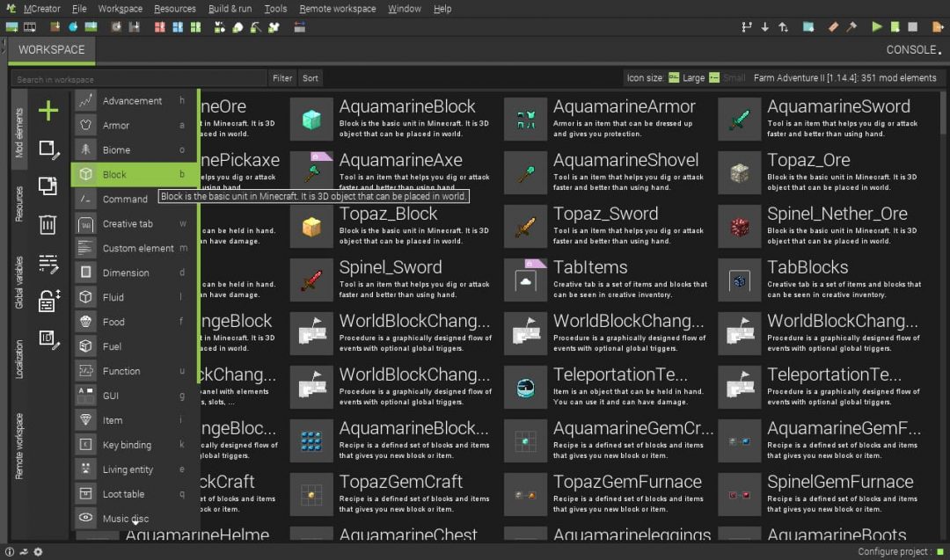Image resolution: width=950 pixels, height=560 pixels.
Task: Open the Sort options
Action: [310, 77]
